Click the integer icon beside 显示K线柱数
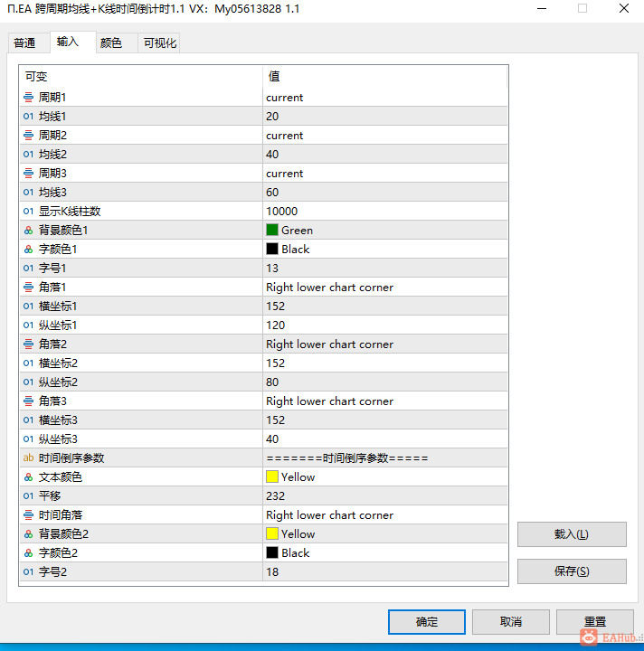The width and height of the screenshot is (644, 651). 28,212
